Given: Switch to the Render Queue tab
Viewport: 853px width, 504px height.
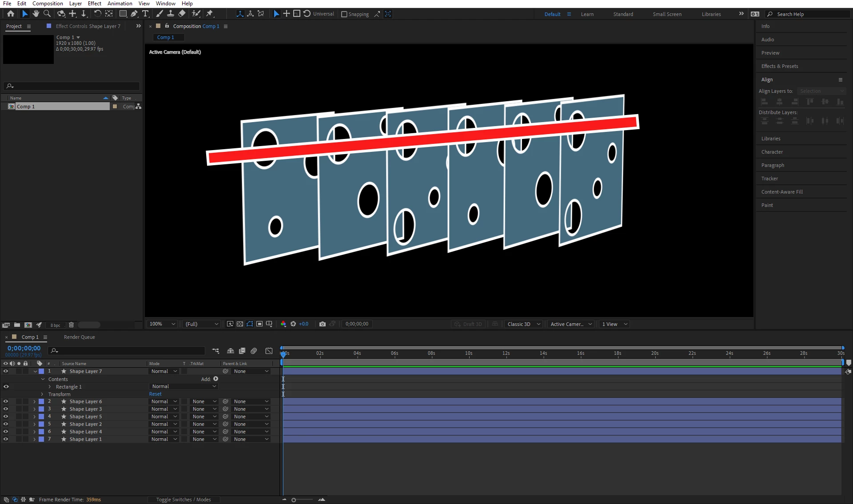Looking at the screenshot, I should coord(79,337).
